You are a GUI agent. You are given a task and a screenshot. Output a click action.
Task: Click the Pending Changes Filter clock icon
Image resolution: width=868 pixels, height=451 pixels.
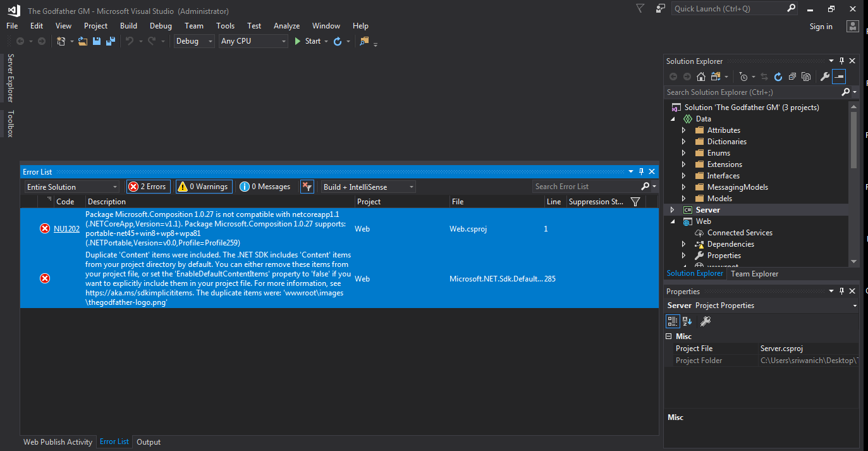tap(743, 77)
